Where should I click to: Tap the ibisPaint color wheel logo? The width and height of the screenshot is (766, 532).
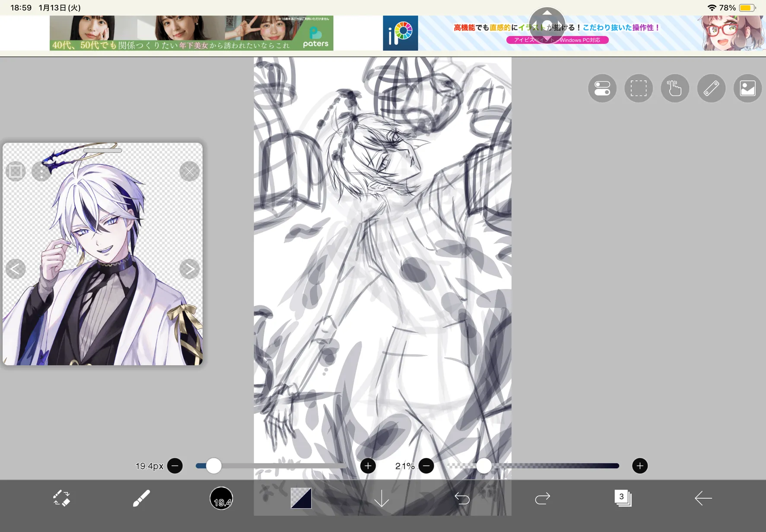400,33
